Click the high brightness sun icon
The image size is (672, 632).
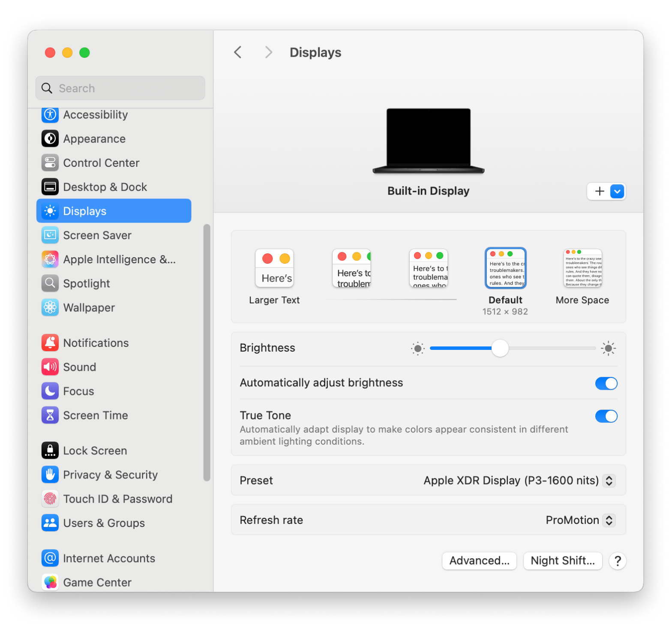pyautogui.click(x=608, y=348)
